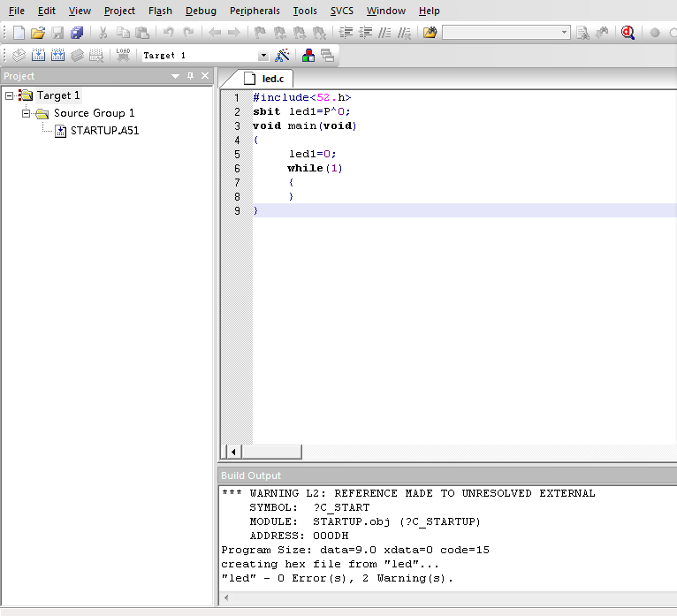
Task: Paste from clipboard icon
Action: coord(142,33)
